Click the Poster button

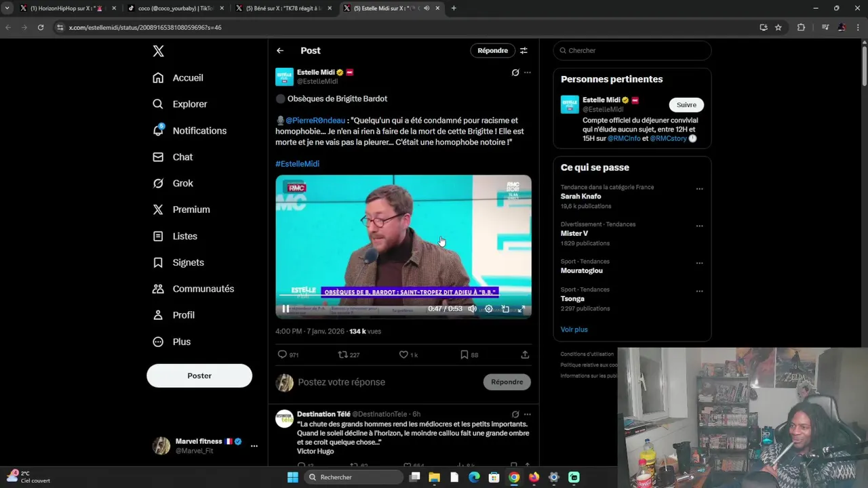coord(199,375)
